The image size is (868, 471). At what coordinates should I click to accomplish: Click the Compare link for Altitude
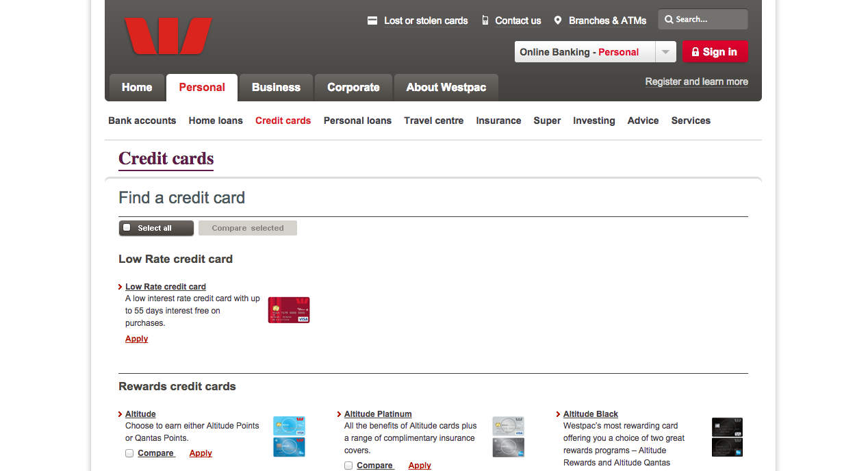click(x=157, y=453)
